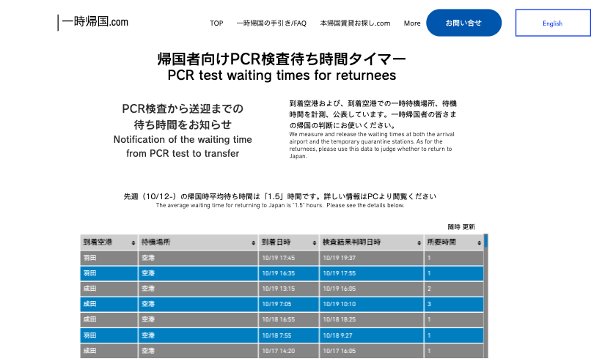This screenshot has height=364, width=594.
Task: Switch language with the English button
Action: point(552,23)
